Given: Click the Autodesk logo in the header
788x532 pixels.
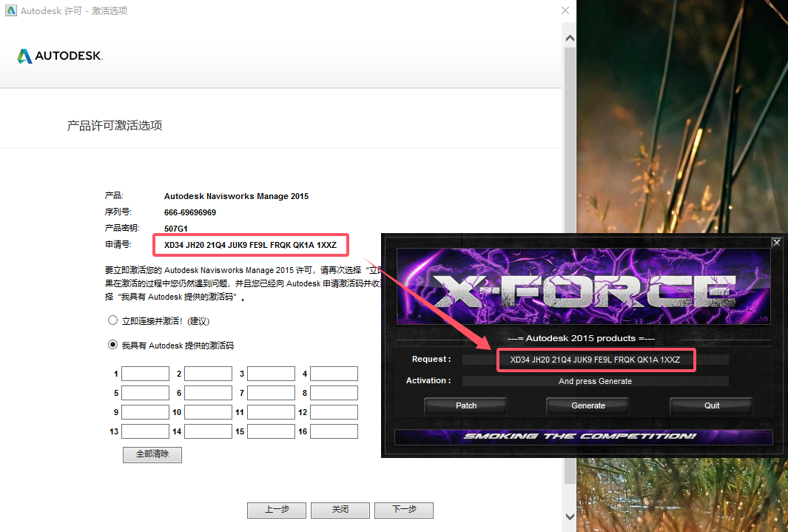Looking at the screenshot, I should (x=60, y=56).
